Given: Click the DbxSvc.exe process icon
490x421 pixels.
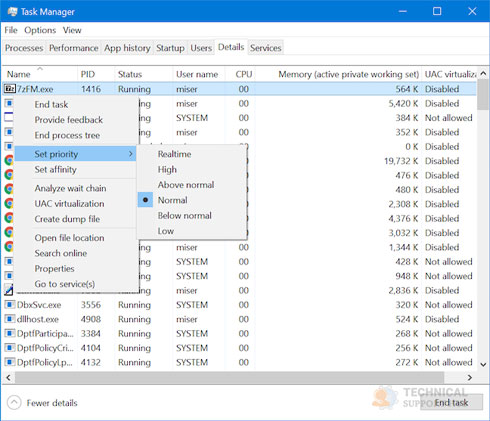Looking at the screenshot, I should click(x=9, y=305).
